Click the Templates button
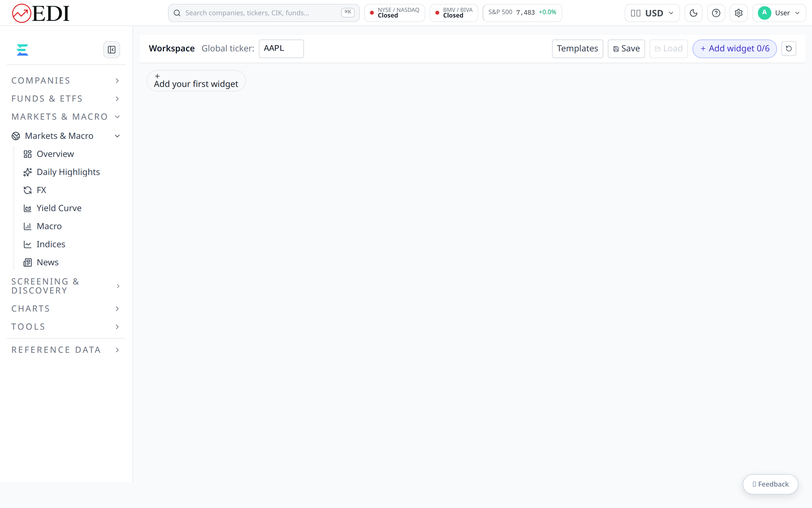This screenshot has width=812, height=508. point(577,49)
